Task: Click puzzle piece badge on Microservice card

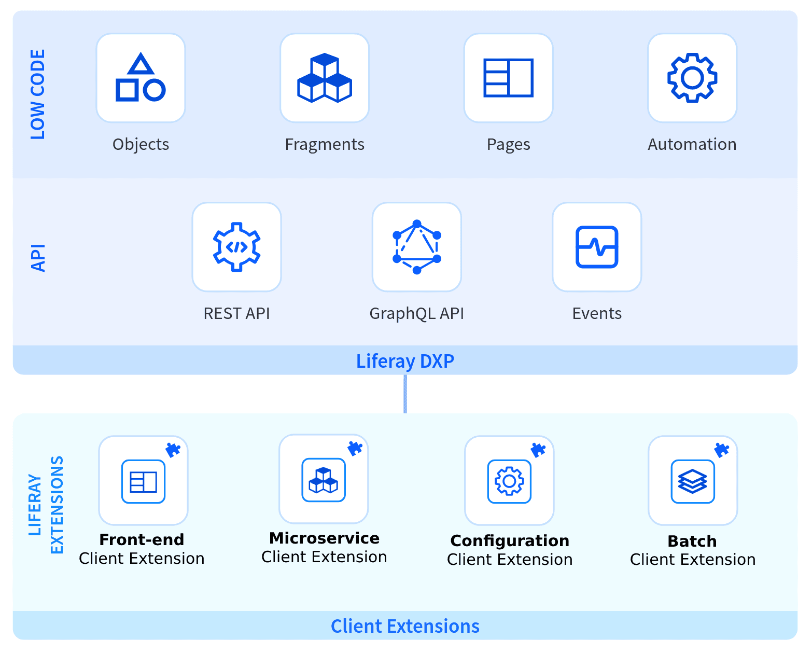Action: tap(355, 448)
